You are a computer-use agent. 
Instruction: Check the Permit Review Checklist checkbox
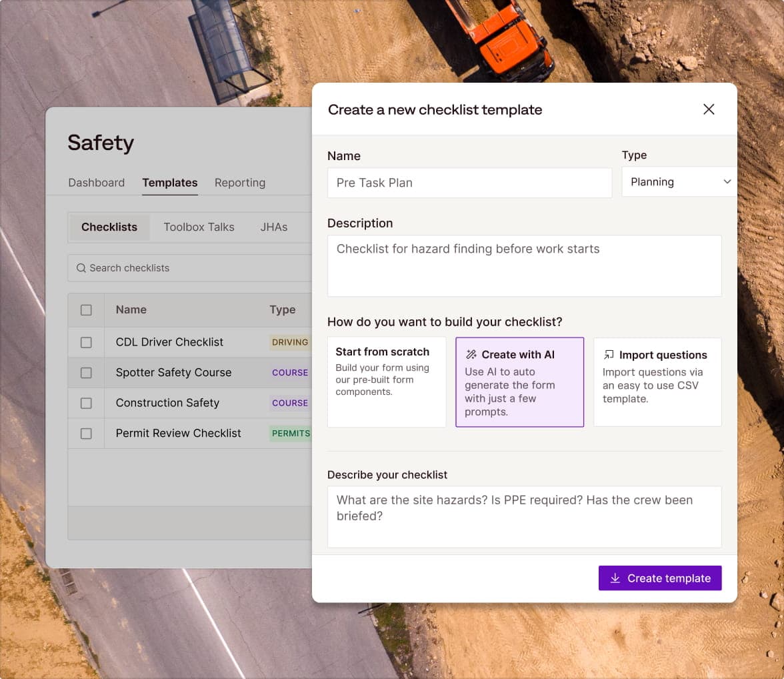86,434
